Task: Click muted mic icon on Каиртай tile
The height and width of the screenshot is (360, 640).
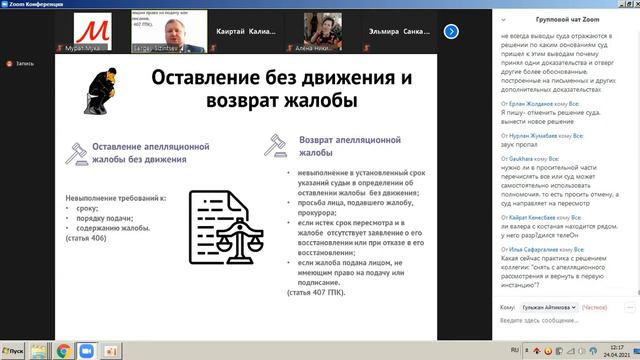Action: [x=213, y=48]
